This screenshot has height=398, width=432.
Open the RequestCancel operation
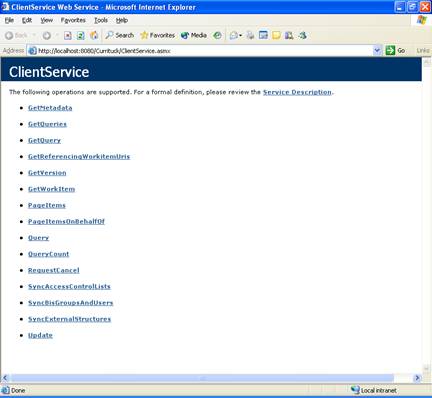click(54, 270)
